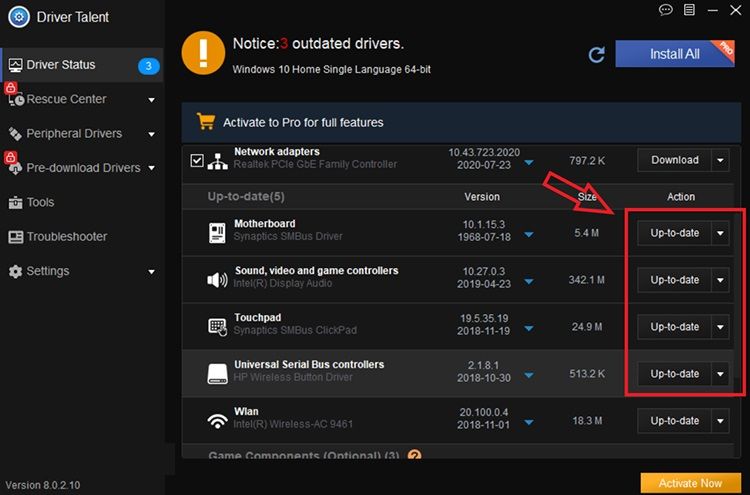Click Up-to-date button for Touchpad
The height and width of the screenshot is (495, 750).
(674, 327)
